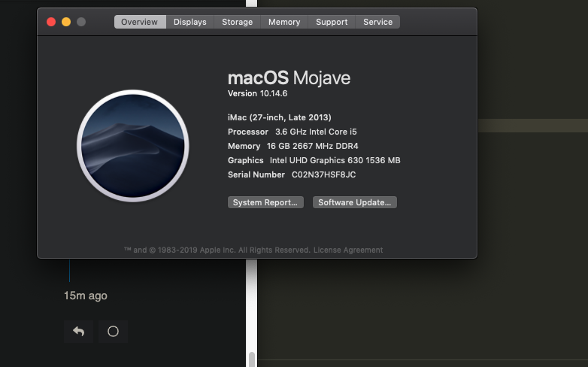Click the macOS Mojave desert logo
This screenshot has height=367, width=588.
click(x=133, y=146)
